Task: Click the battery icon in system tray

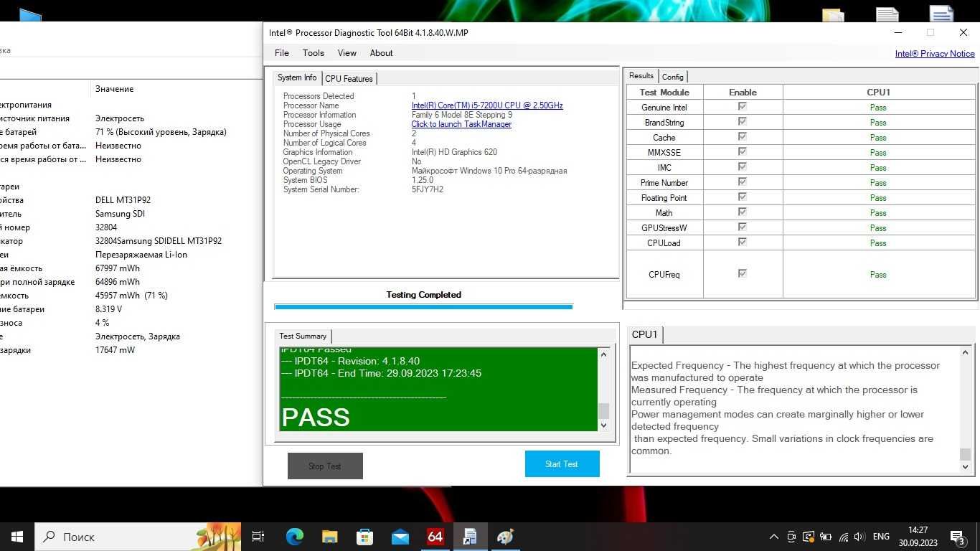Action: pos(826,537)
